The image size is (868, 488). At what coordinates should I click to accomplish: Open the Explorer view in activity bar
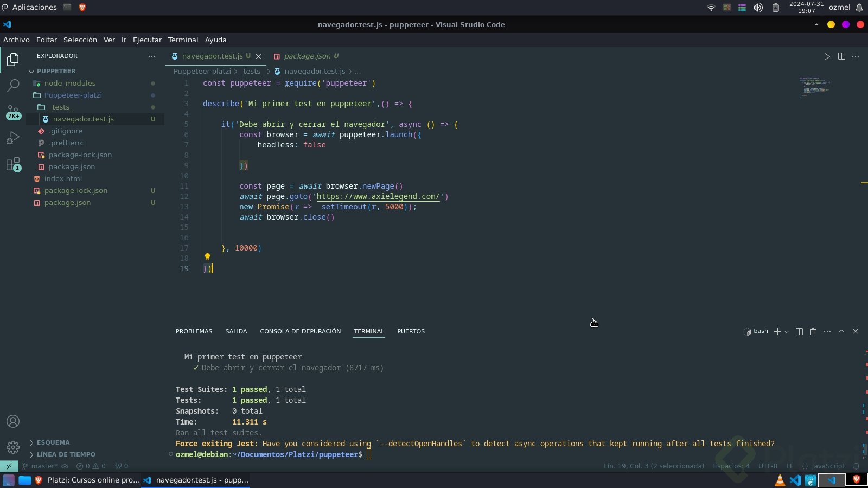click(x=13, y=59)
